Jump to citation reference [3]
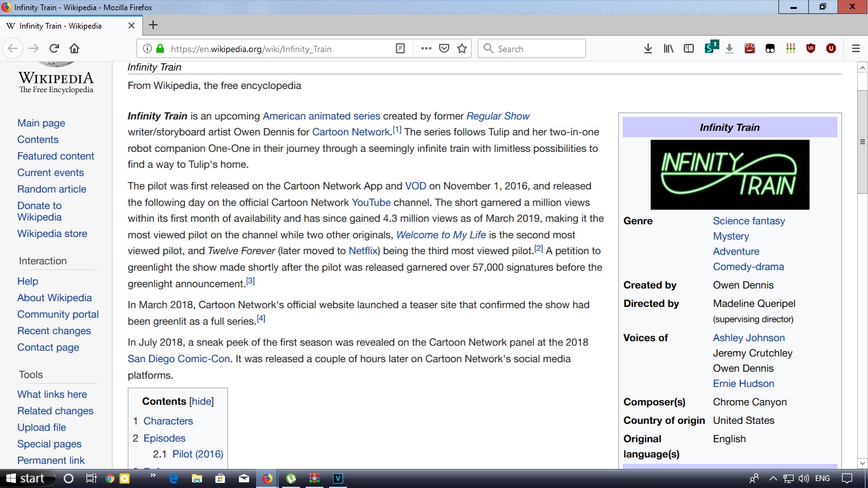 (x=250, y=281)
